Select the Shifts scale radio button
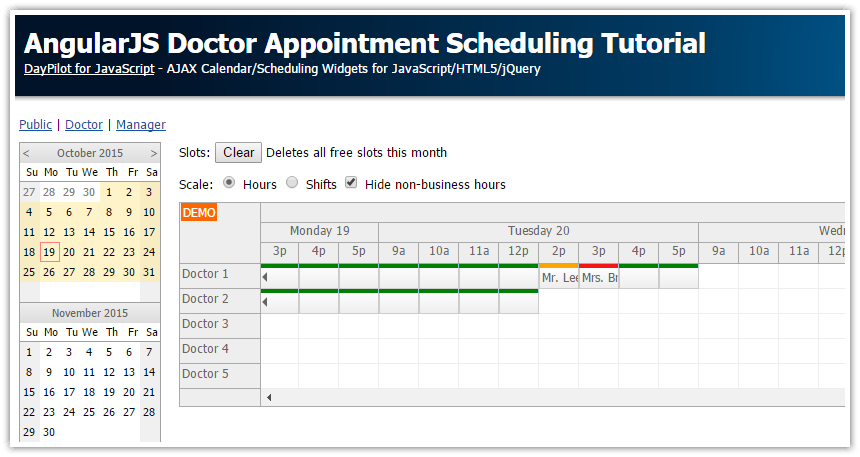 [292, 183]
